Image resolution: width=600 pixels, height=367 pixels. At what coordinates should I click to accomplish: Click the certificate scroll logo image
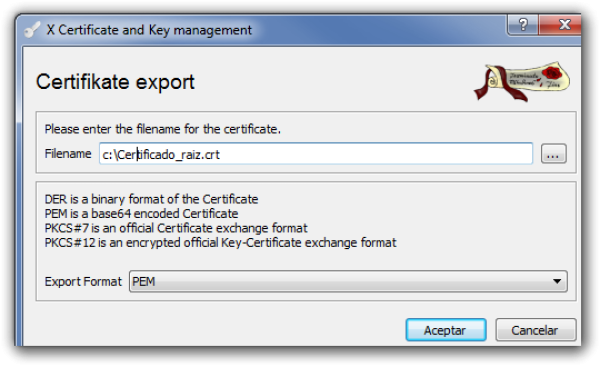pos(522,82)
